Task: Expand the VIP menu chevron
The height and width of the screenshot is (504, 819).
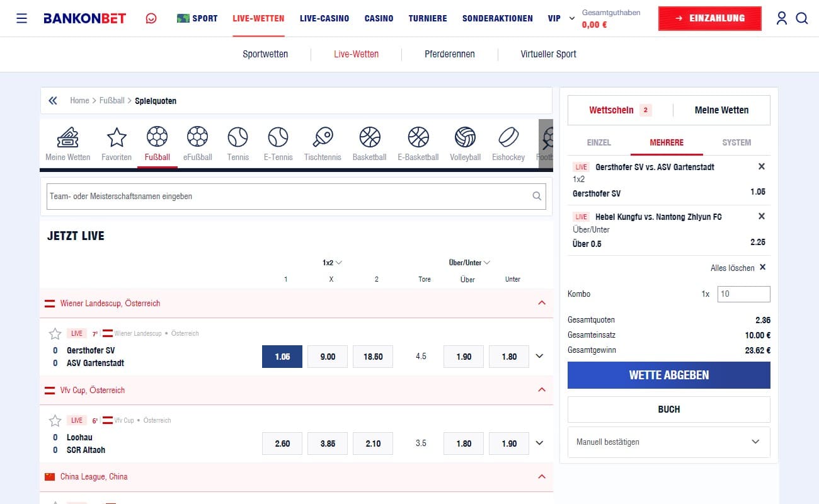Action: [x=572, y=18]
